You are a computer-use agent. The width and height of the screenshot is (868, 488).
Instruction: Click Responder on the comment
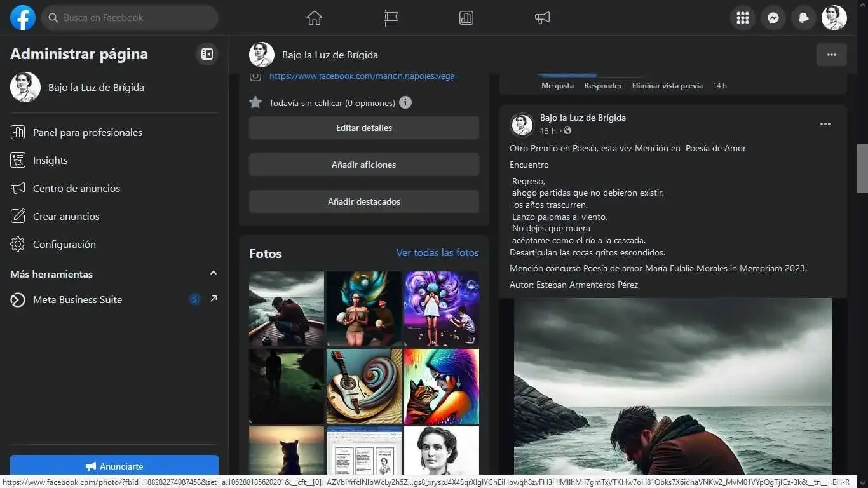603,86
